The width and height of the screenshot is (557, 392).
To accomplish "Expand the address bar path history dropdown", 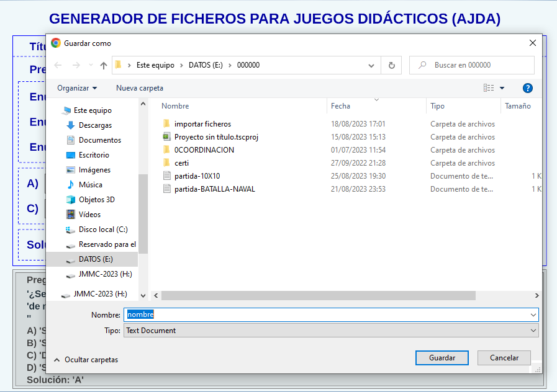I will click(x=371, y=65).
